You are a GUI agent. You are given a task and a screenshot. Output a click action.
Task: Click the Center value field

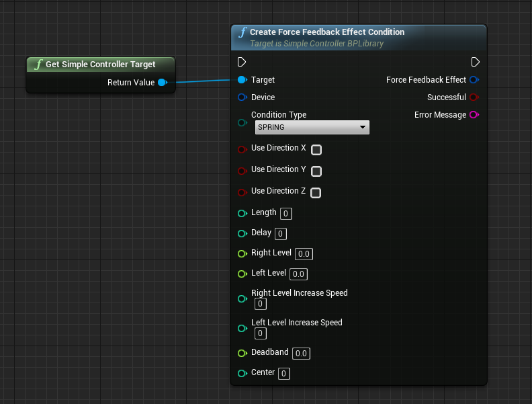284,374
